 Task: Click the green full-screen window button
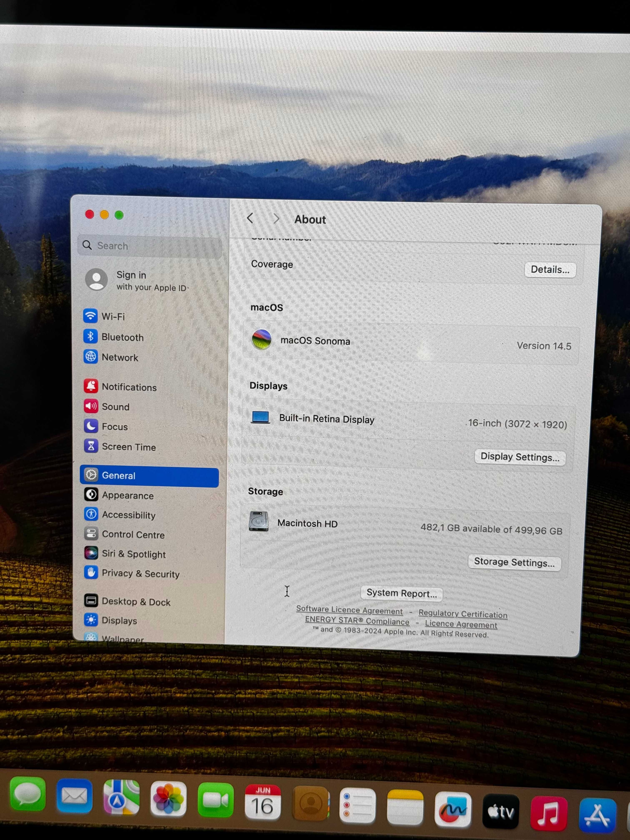tap(119, 215)
